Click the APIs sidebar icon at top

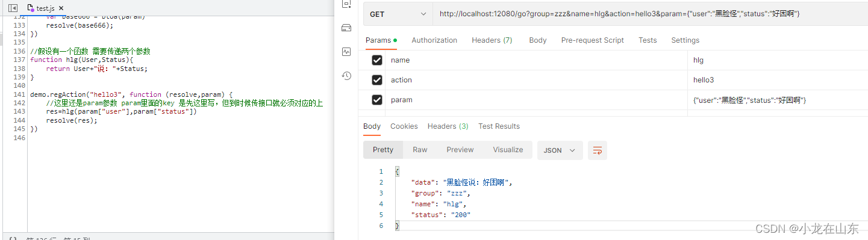click(x=346, y=4)
